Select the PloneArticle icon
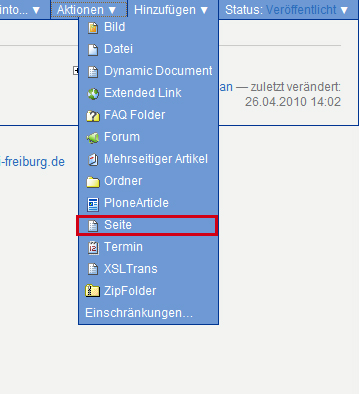The width and height of the screenshot is (360, 394). (x=93, y=204)
